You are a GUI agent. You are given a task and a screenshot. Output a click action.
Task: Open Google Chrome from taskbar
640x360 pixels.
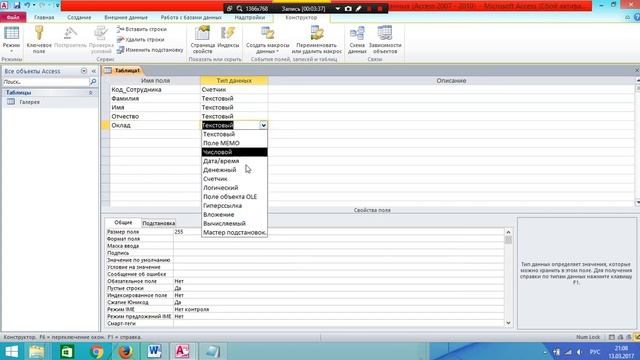click(97, 351)
